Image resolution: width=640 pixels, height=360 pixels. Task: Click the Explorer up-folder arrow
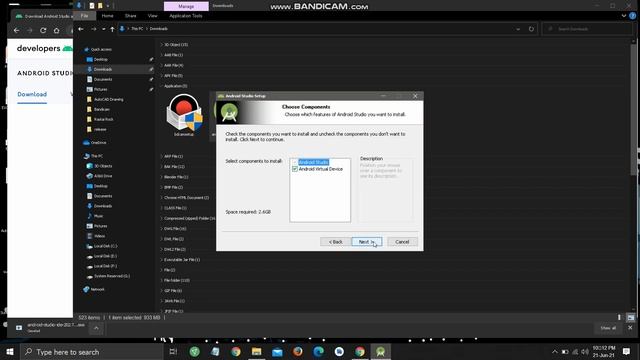(112, 29)
